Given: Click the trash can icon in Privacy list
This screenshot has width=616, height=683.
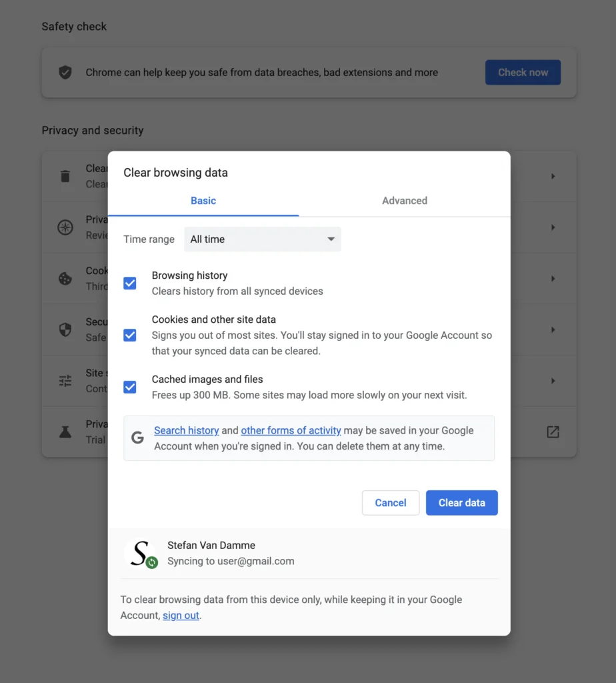Looking at the screenshot, I should coord(65,176).
